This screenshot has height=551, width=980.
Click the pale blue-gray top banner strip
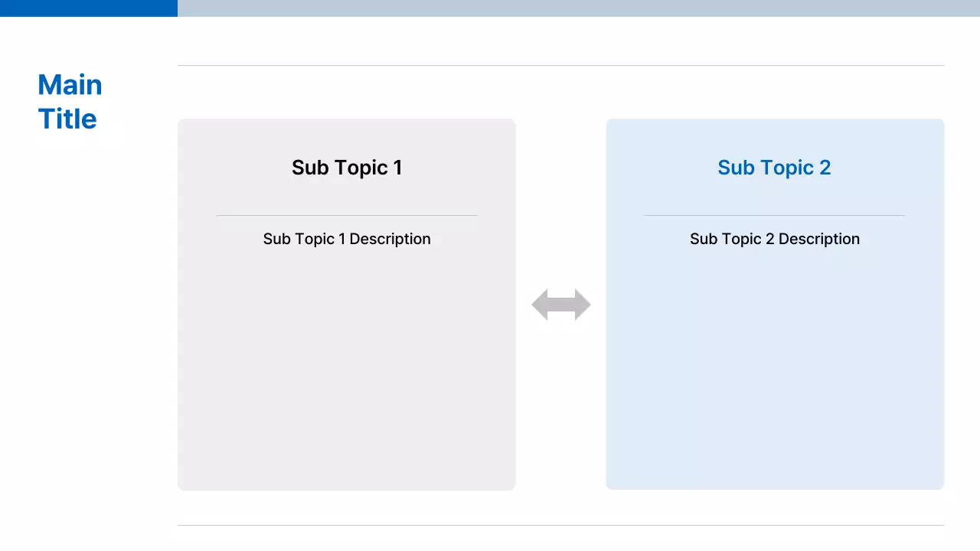pos(579,8)
